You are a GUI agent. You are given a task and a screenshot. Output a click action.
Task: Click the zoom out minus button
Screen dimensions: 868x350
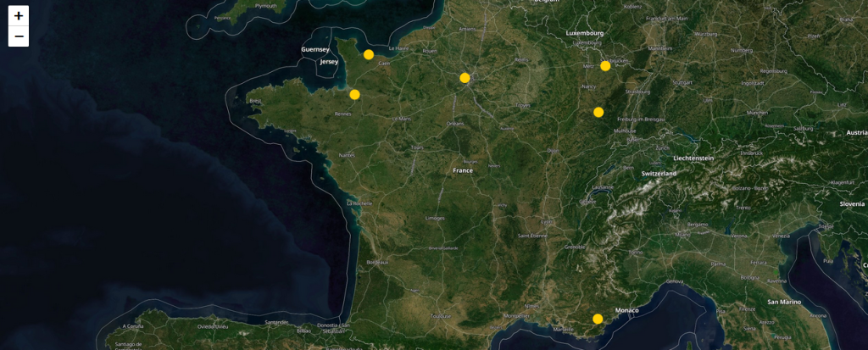[19, 36]
